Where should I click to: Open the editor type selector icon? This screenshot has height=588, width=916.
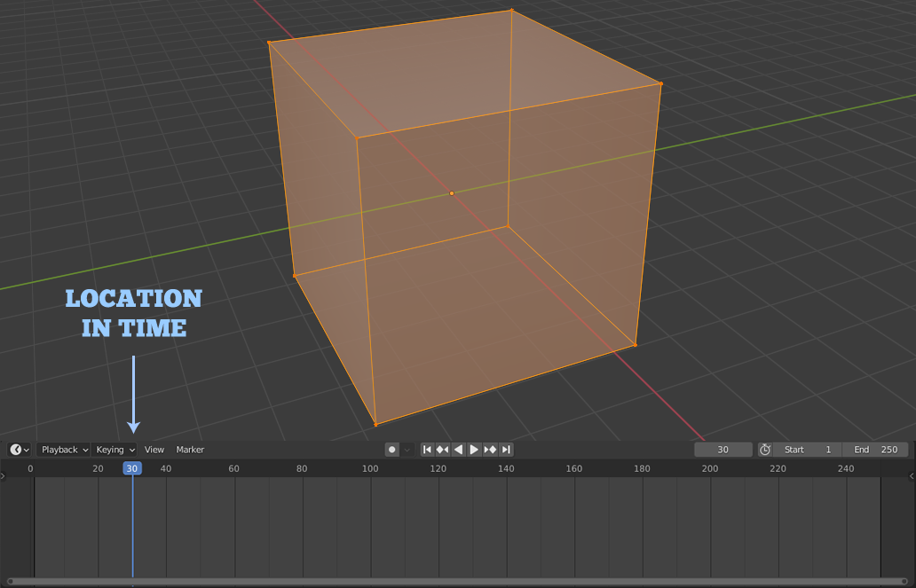[x=15, y=450]
